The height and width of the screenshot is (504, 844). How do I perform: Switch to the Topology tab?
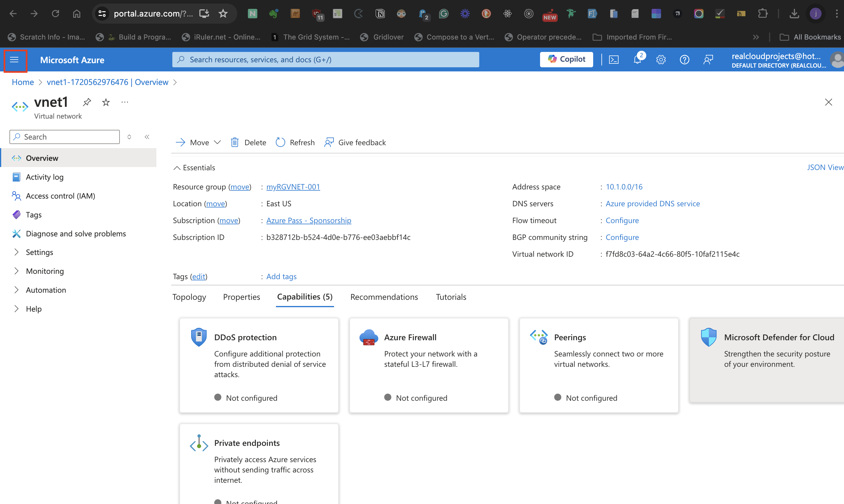point(189,297)
